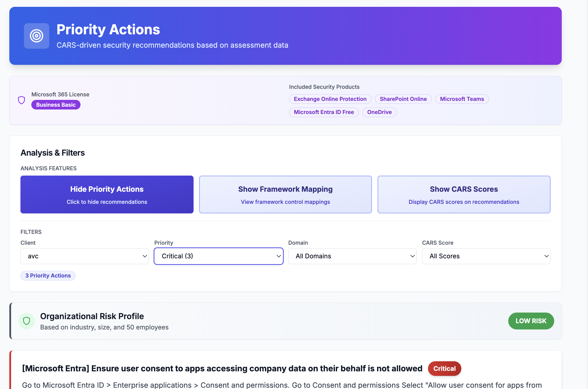Open the CARS Score All Scores dropdown

point(486,256)
